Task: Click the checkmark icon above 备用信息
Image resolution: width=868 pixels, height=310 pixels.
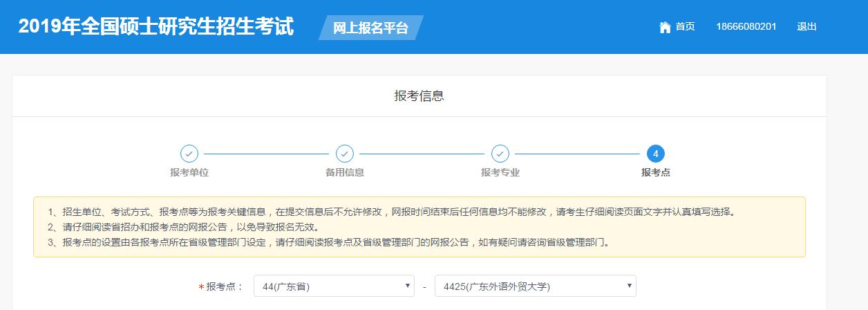Action: (x=345, y=154)
